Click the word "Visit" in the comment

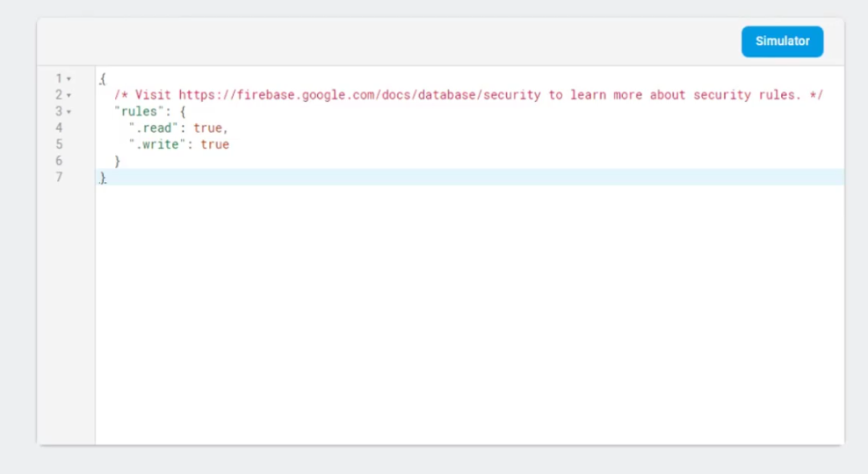[x=154, y=95]
